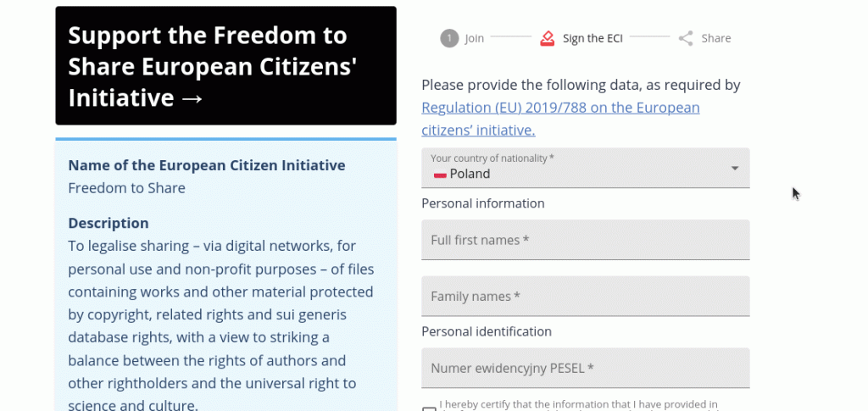This screenshot has height=411, width=868.
Task: Click the Name of the European Citizen Initiative heading
Action: tap(207, 165)
